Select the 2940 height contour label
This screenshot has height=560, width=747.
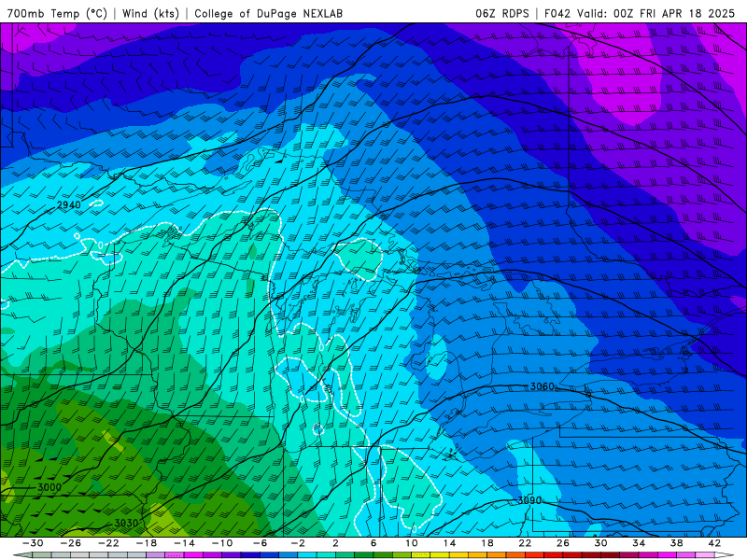[x=69, y=205]
